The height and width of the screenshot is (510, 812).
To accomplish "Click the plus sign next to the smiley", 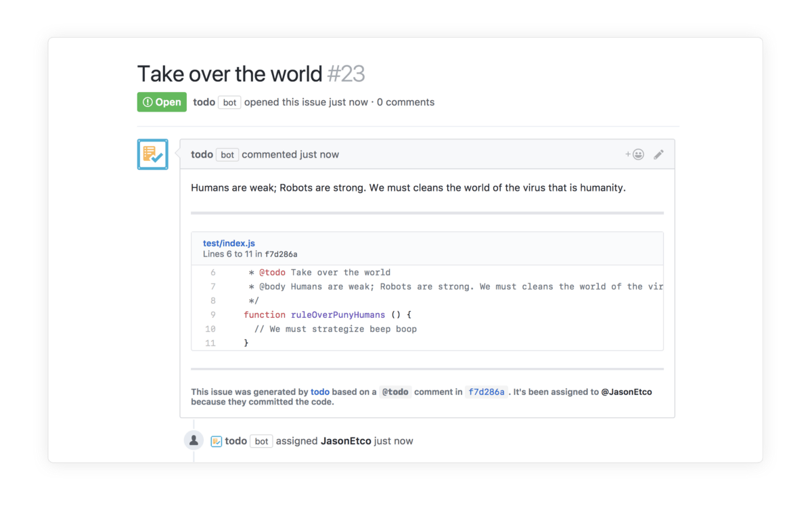I will point(628,154).
